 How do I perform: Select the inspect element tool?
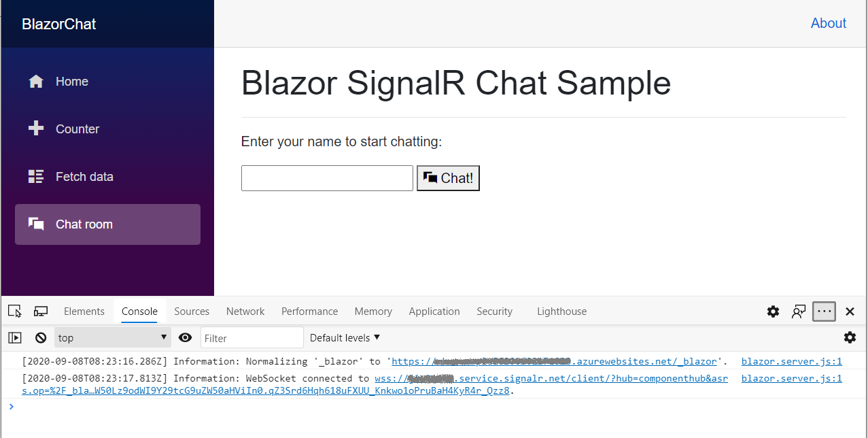[x=14, y=311]
